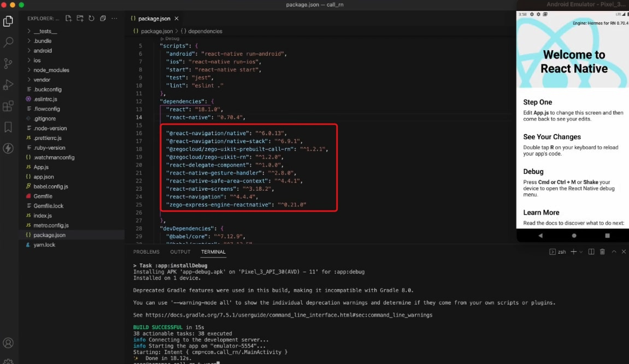The width and height of the screenshot is (629, 364).
Task: Switch to the PROBLEMS tab
Action: [x=146, y=251]
